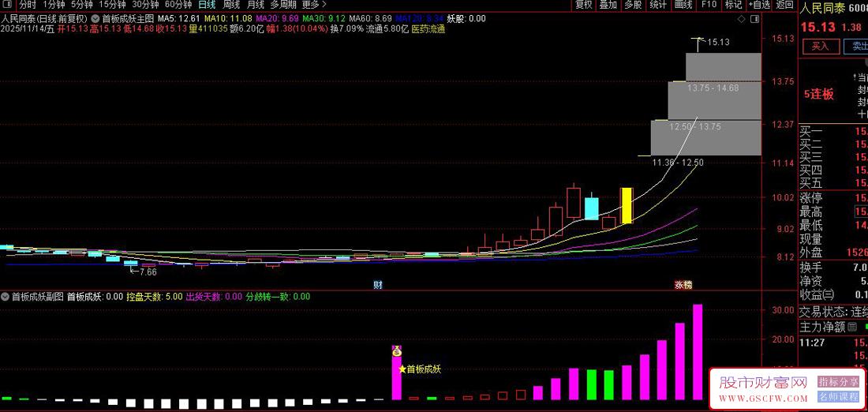The image size is (868, 412).
Task: Open main chart indicator dropdown arrow
Action: (x=95, y=18)
